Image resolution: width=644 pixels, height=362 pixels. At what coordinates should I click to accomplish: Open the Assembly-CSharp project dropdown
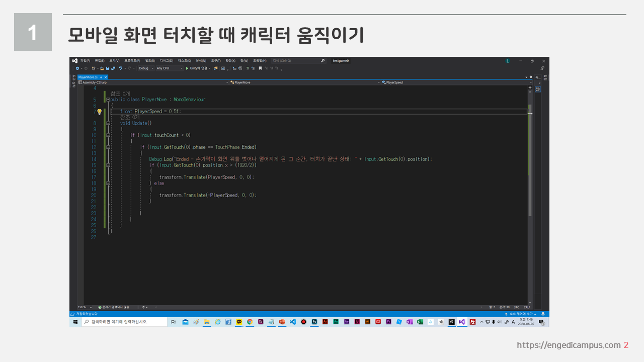tap(153, 82)
